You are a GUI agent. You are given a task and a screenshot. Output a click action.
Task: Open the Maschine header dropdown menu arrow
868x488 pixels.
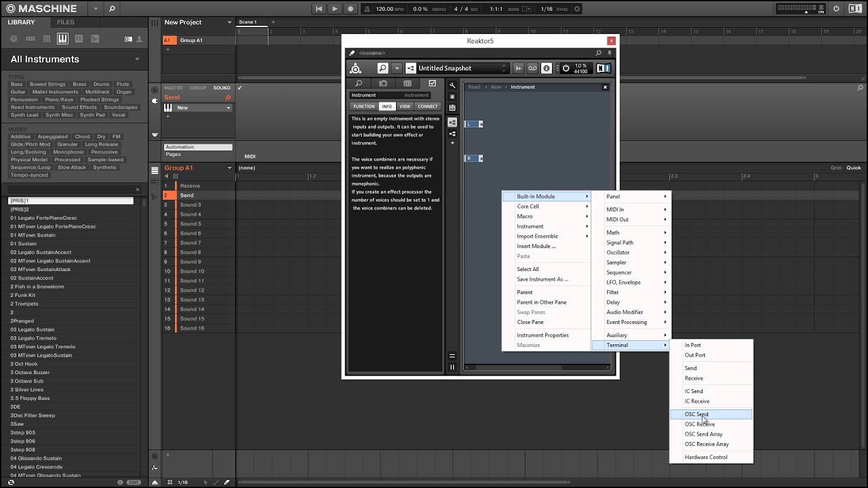[95, 9]
